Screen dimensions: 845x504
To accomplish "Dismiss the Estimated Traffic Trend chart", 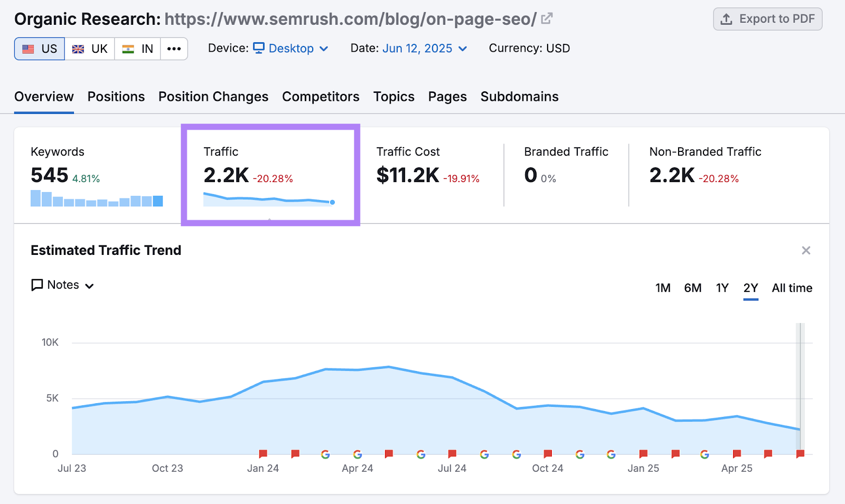I will tap(806, 250).
